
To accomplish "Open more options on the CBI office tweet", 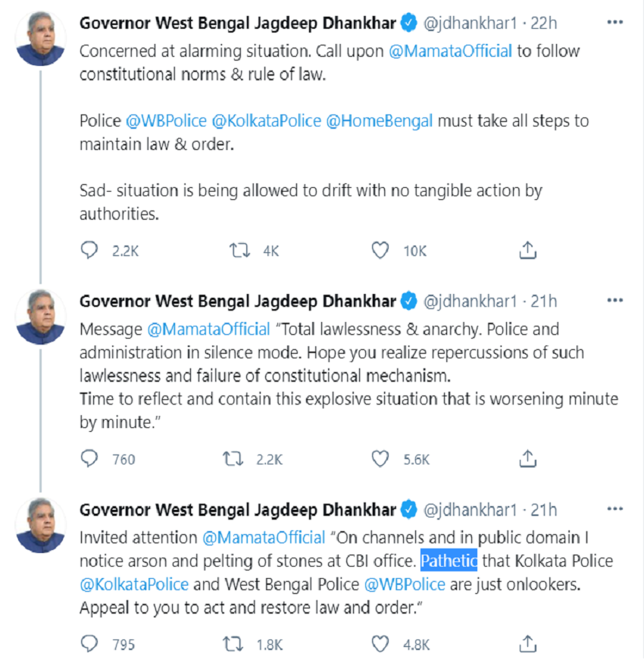I will [x=614, y=509].
